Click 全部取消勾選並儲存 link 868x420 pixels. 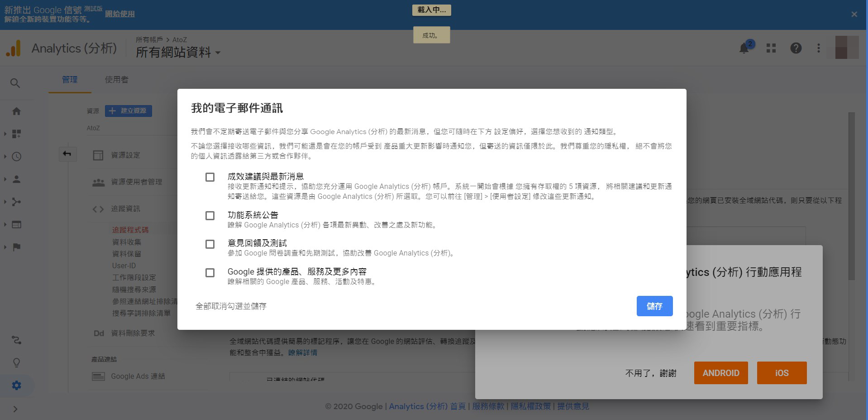coord(231,306)
